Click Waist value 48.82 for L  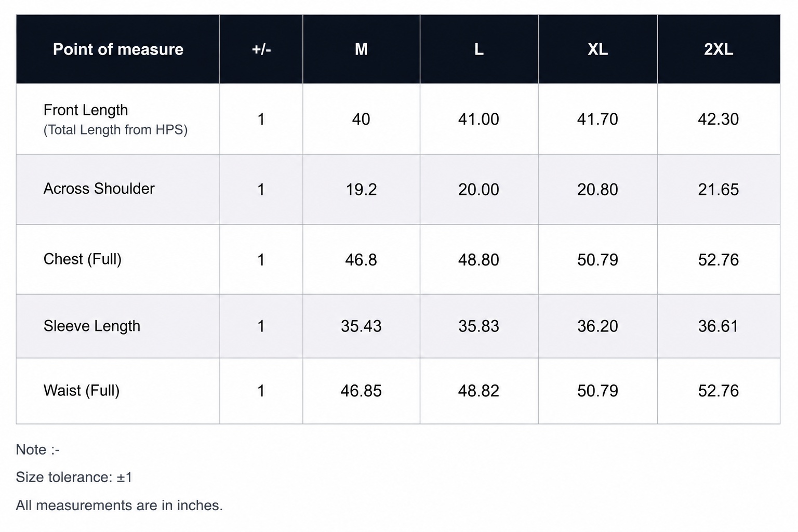coord(479,391)
